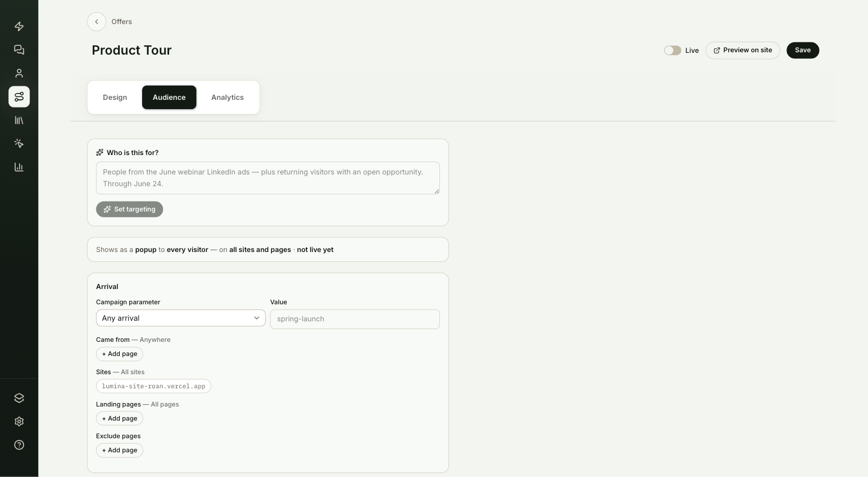
Task: Add page under Landing pages
Action: coord(120,419)
